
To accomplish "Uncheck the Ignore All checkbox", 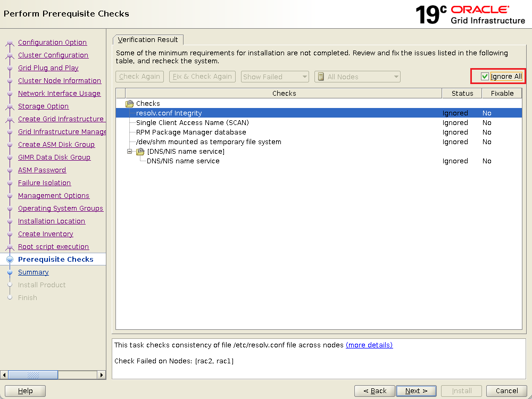I will click(485, 77).
